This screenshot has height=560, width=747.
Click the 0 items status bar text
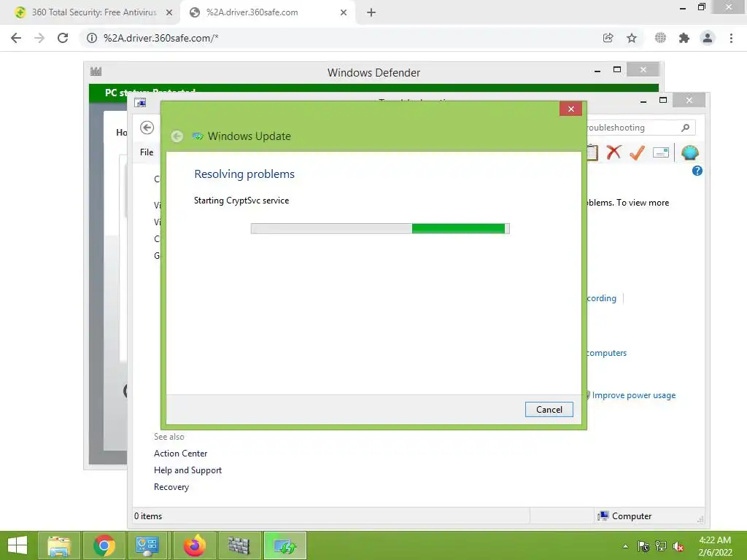coord(148,516)
